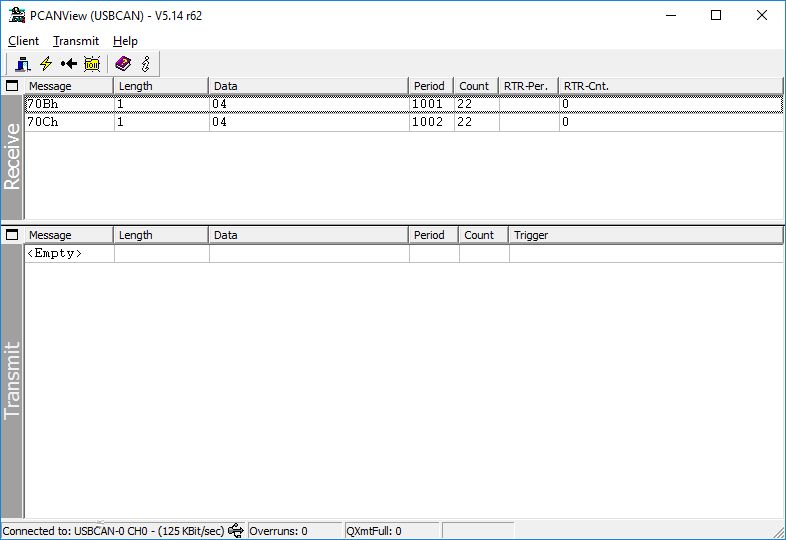Click the Receive list Message column header
The image size is (786, 540).
tap(69, 86)
